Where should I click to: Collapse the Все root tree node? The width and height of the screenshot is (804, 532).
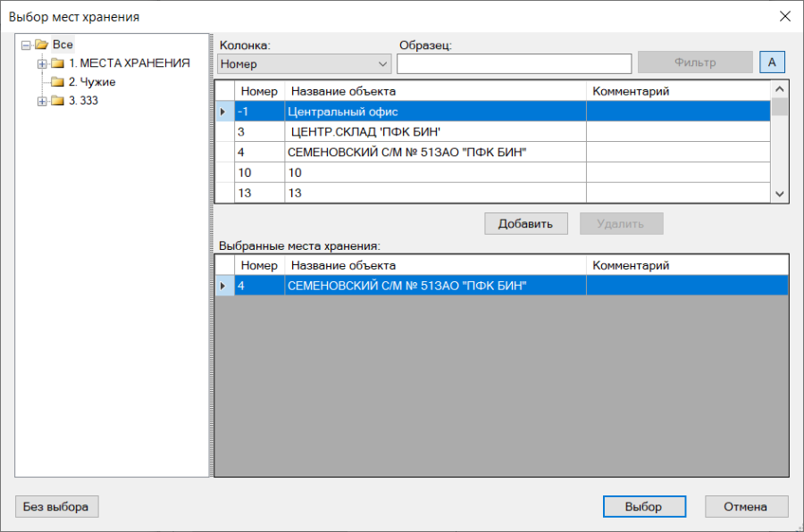pos(26,46)
